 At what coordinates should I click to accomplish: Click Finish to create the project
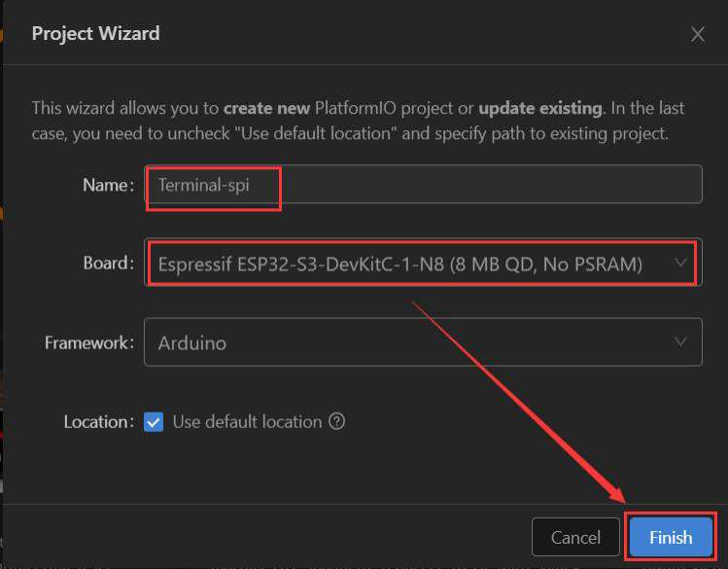click(671, 537)
